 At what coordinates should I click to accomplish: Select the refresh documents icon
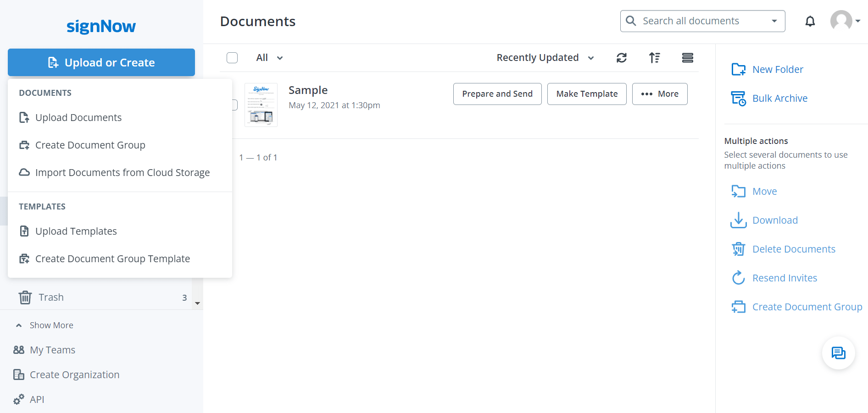(x=622, y=58)
